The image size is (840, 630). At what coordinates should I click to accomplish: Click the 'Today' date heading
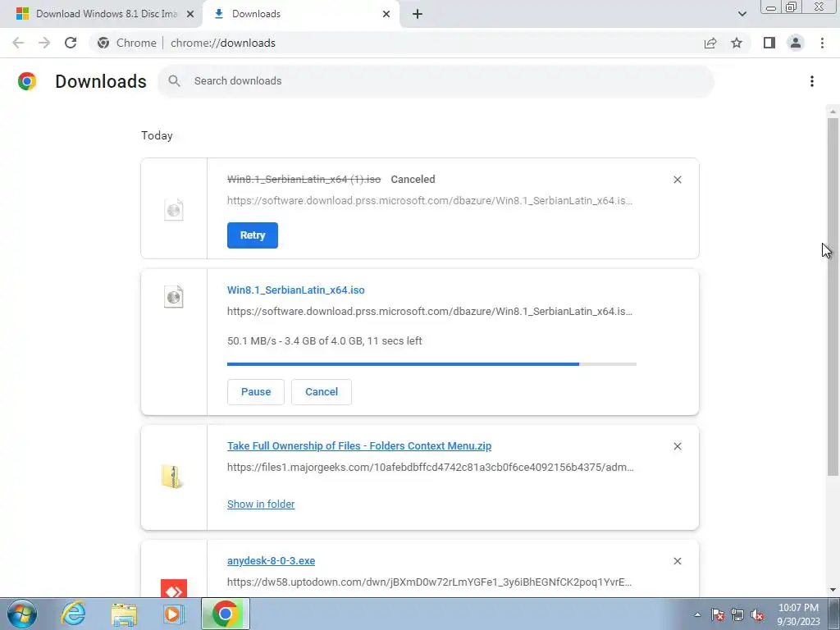(x=157, y=135)
